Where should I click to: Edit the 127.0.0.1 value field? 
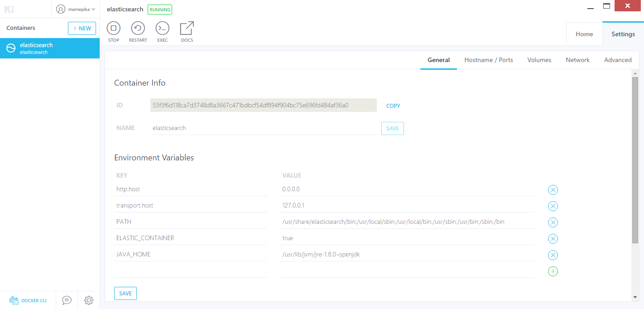(x=407, y=205)
